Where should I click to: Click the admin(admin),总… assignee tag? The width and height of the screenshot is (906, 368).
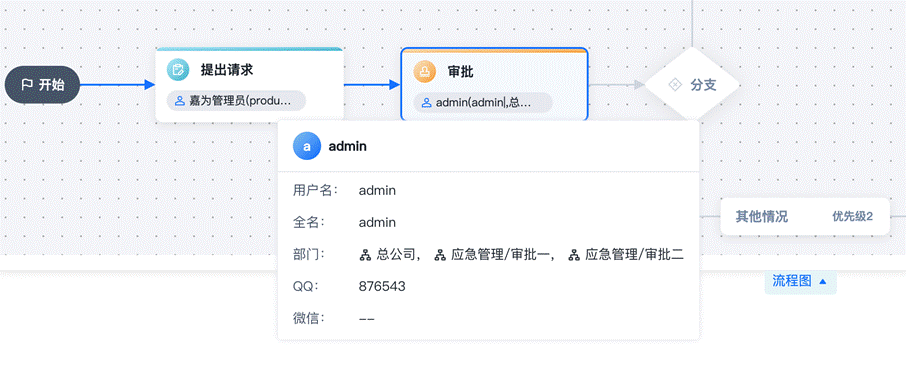click(482, 103)
